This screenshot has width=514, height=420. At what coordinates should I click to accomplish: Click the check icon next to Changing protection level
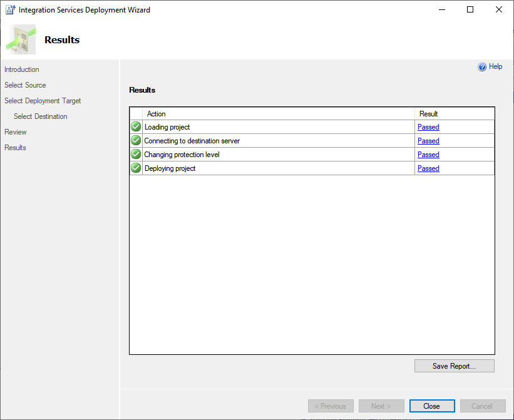136,155
